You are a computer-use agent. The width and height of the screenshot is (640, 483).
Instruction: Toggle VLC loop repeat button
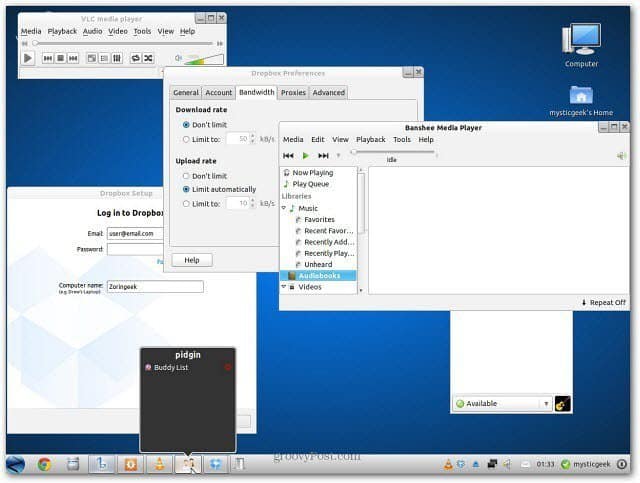[136, 58]
